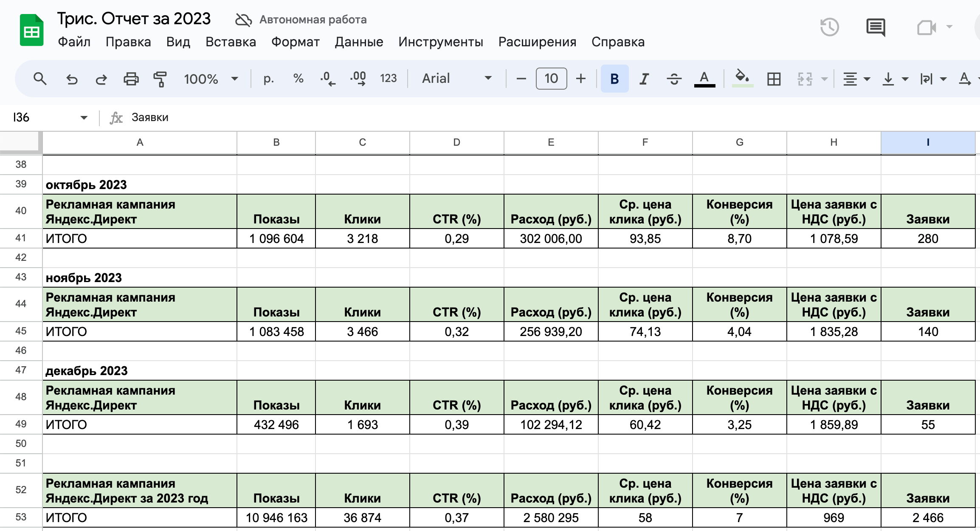Format as currency in rubles
The image size is (980, 531).
click(x=268, y=79)
